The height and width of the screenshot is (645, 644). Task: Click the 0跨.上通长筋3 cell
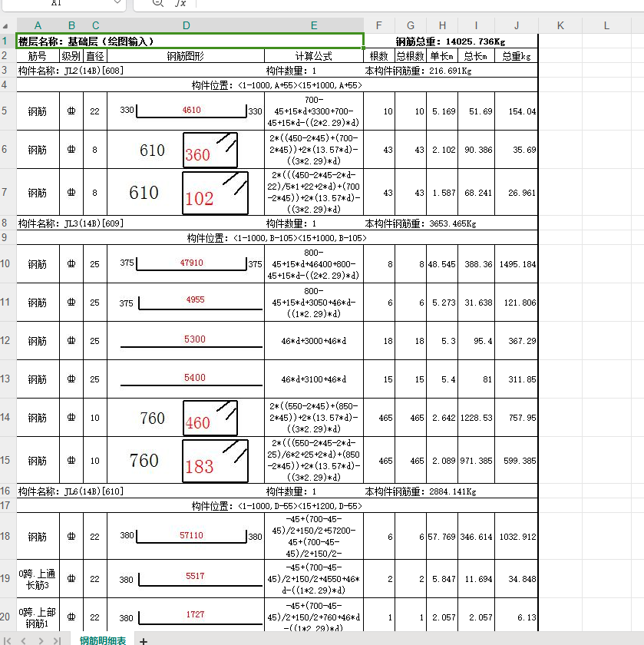38,579
